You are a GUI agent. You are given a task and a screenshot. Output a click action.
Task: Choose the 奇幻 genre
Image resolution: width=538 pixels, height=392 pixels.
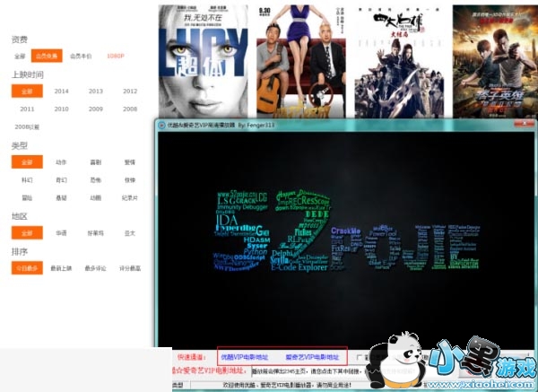coord(61,180)
